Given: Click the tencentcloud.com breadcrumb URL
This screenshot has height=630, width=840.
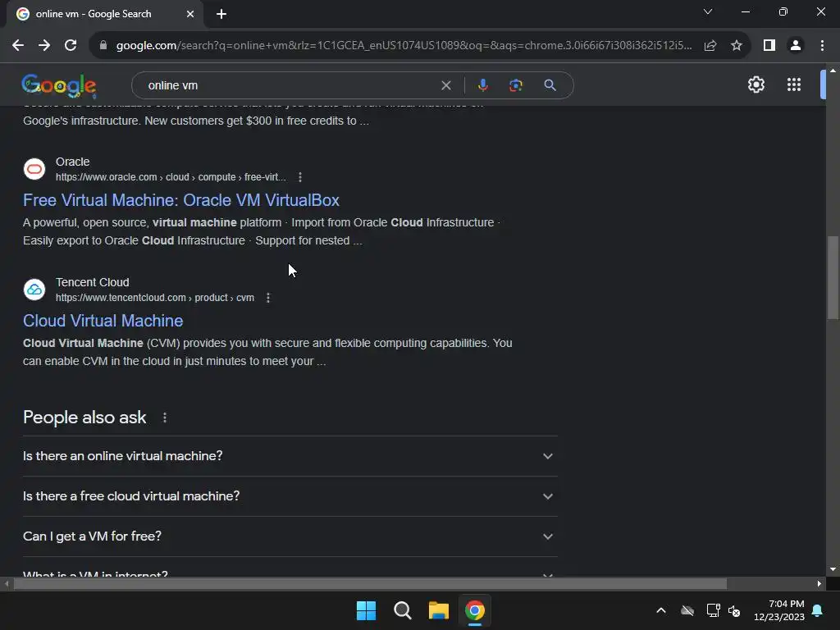Looking at the screenshot, I should tap(155, 298).
